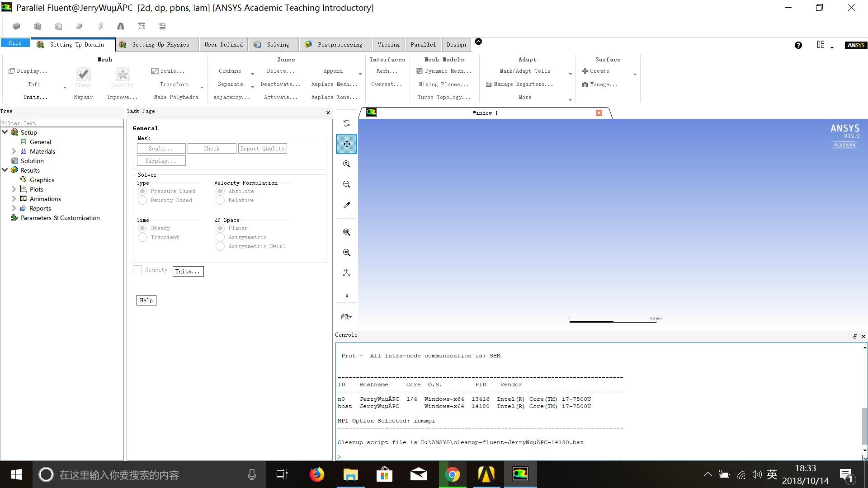Screen dimensions: 868x488
Task: Open the Info dropdown arrow in Mesh group
Action: (65, 87)
